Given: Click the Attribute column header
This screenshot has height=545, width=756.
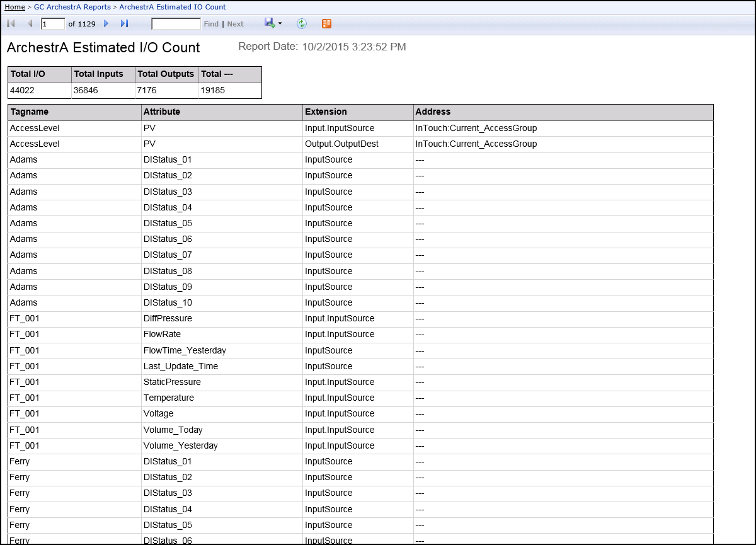Looking at the screenshot, I should [x=162, y=112].
